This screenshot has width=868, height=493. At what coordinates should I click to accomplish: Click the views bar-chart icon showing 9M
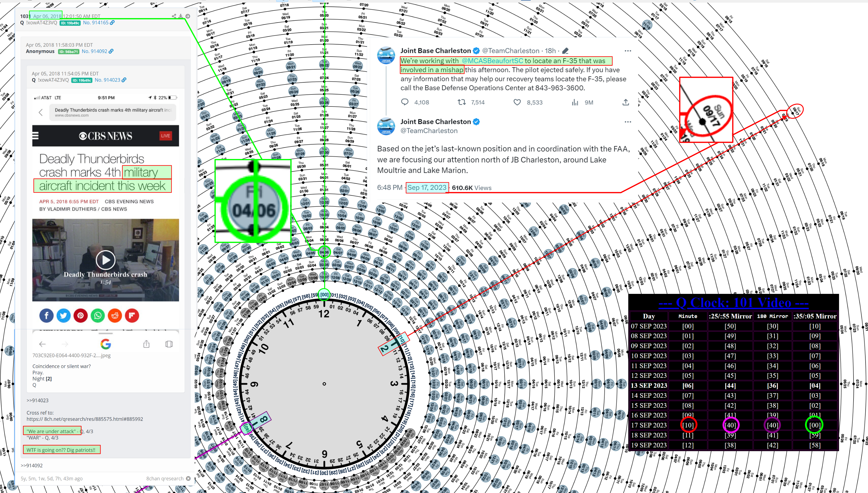[x=575, y=102]
